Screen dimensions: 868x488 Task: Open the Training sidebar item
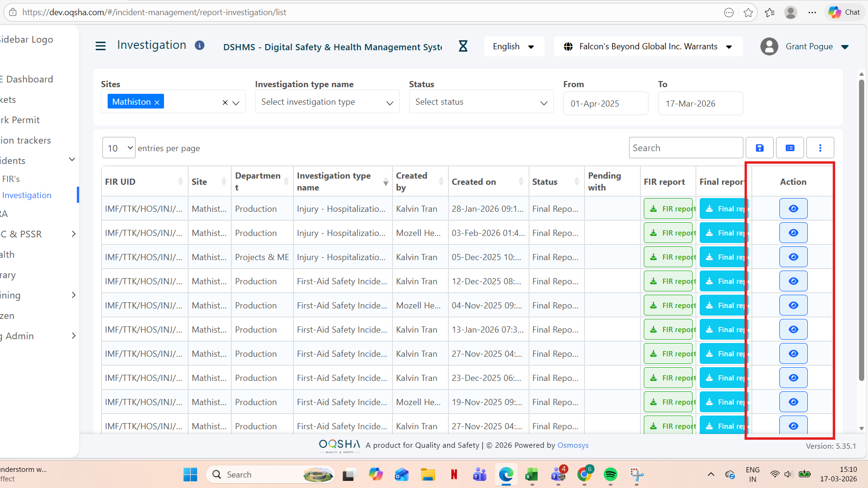pos(10,295)
